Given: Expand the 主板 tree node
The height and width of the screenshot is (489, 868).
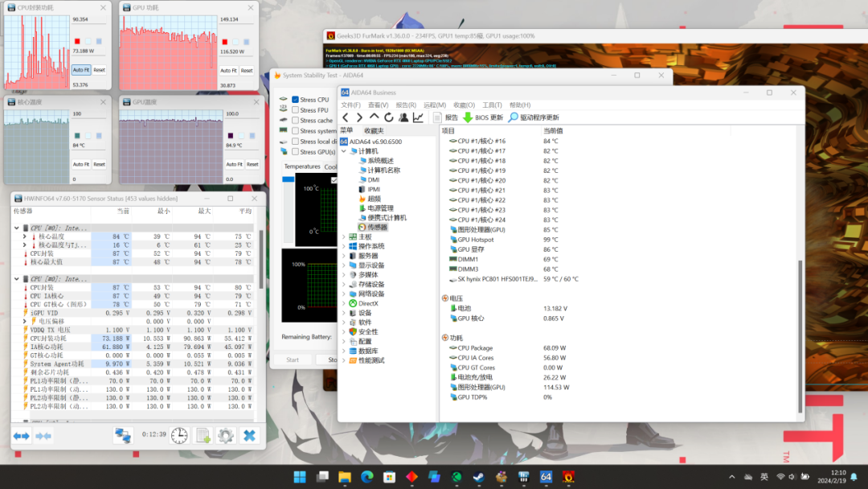Looking at the screenshot, I should (x=344, y=236).
